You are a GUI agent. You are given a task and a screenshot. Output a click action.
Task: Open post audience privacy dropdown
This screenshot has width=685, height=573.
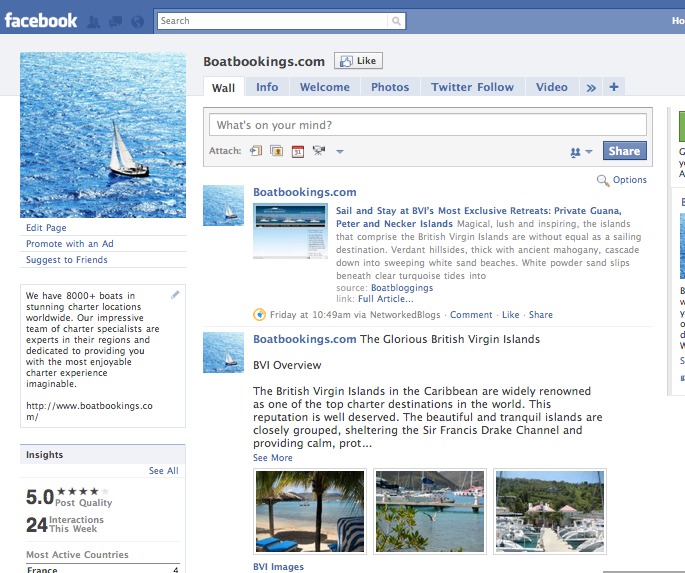(581, 152)
